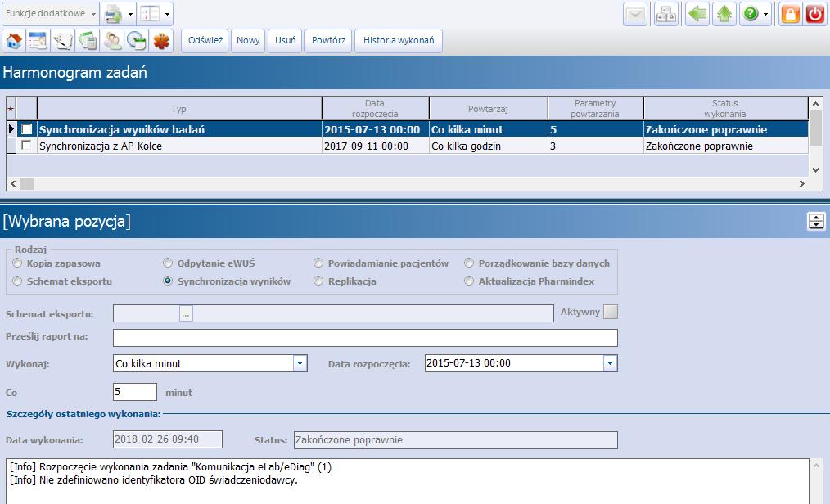
Task: Click the asterisk column header in the table
Action: [x=11, y=109]
